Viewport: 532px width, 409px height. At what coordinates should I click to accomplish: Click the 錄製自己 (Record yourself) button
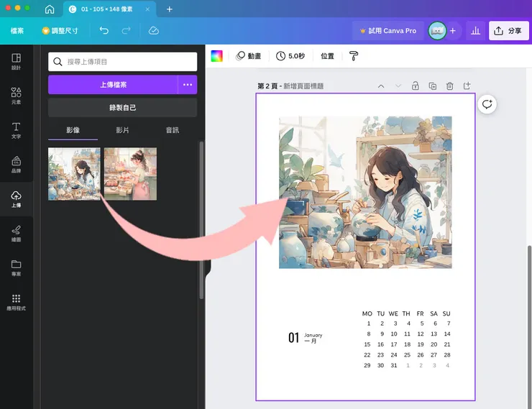pos(122,108)
